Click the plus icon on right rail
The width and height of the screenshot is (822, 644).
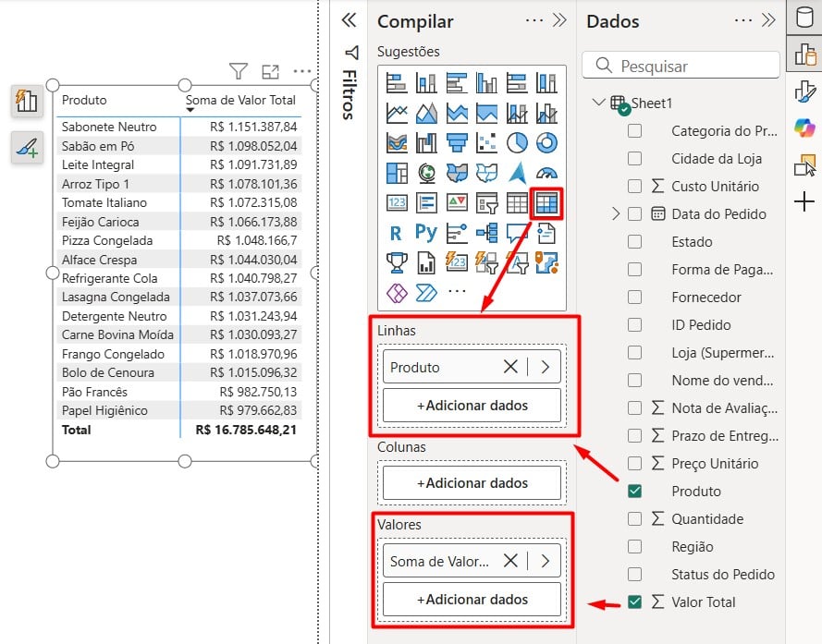[x=804, y=201]
